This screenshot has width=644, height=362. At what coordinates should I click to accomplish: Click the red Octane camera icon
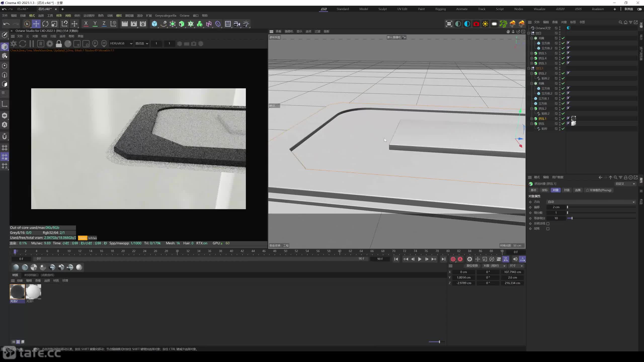(476, 24)
